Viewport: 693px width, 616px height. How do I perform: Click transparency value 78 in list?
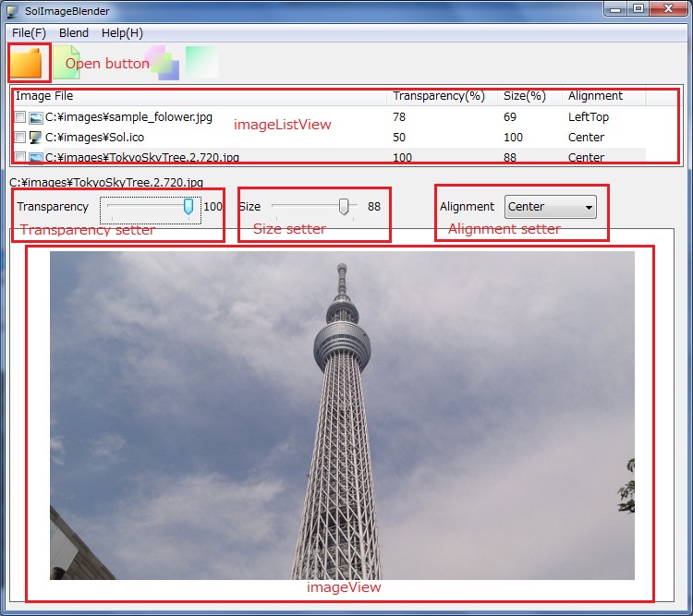point(399,117)
